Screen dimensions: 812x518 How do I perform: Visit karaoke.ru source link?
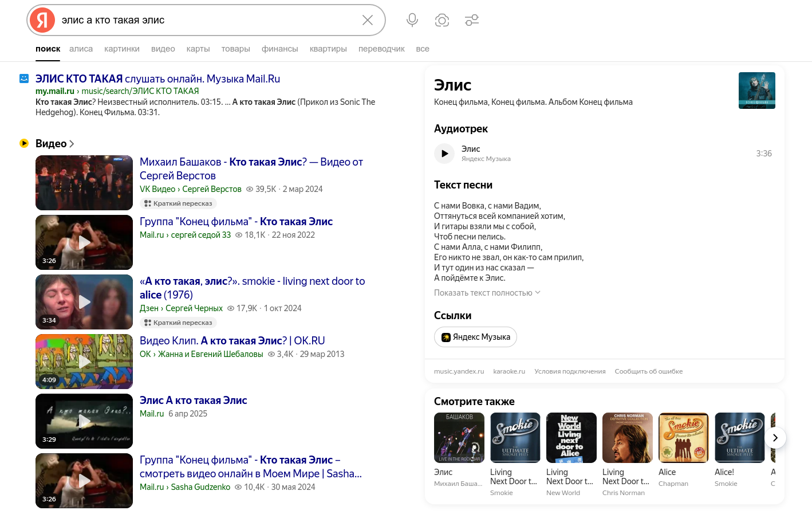coord(509,371)
